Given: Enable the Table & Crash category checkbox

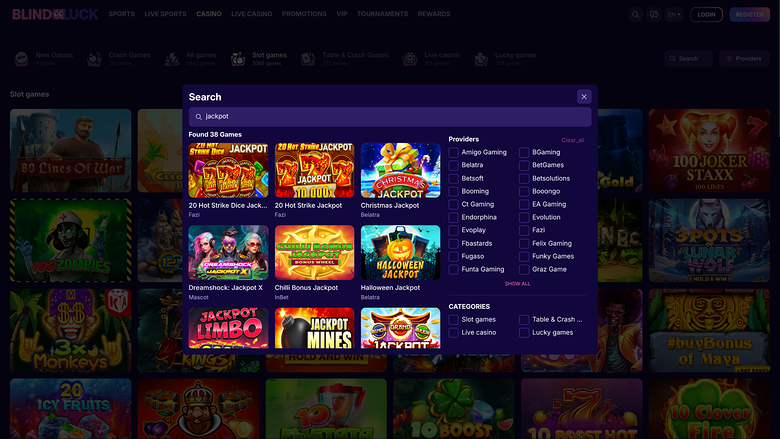Looking at the screenshot, I should point(524,320).
